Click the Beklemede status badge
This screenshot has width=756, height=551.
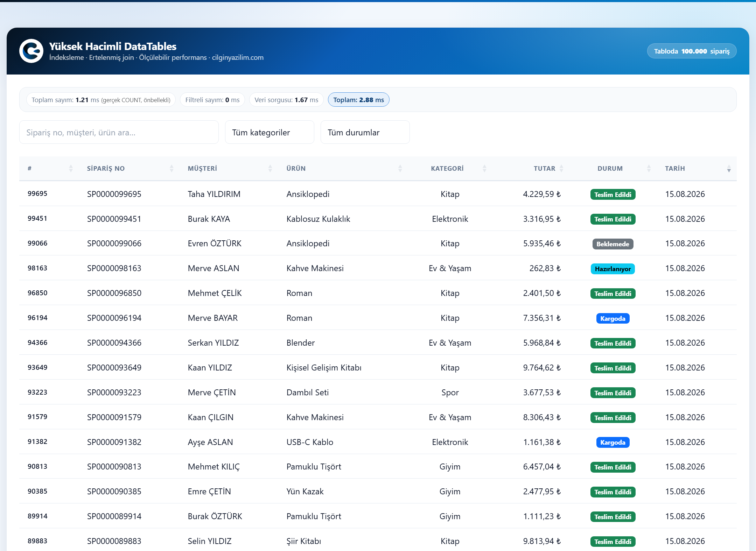612,244
